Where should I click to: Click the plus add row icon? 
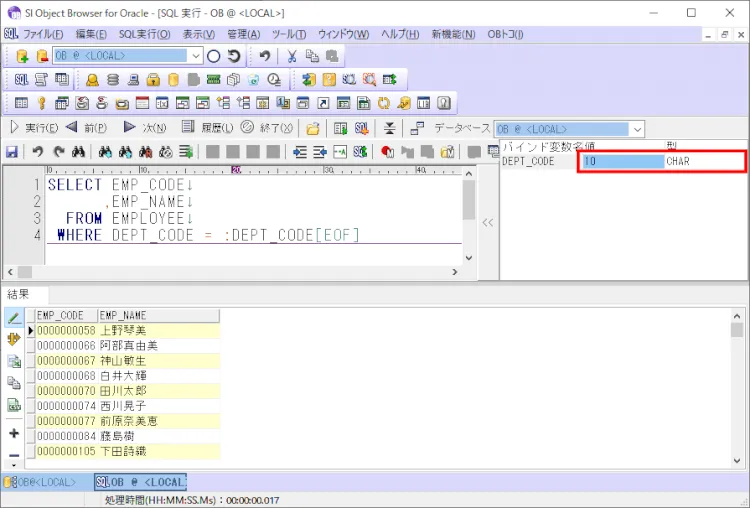point(14,433)
